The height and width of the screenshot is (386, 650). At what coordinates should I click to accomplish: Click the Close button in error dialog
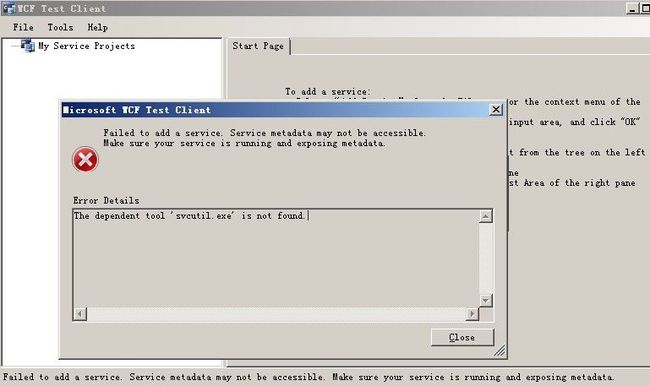point(462,337)
